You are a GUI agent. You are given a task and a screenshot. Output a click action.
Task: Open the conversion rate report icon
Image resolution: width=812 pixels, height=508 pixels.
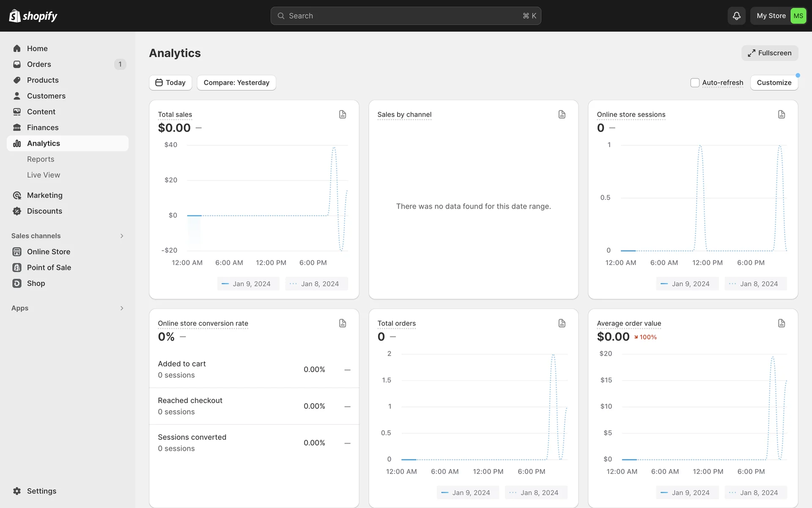[343, 323]
